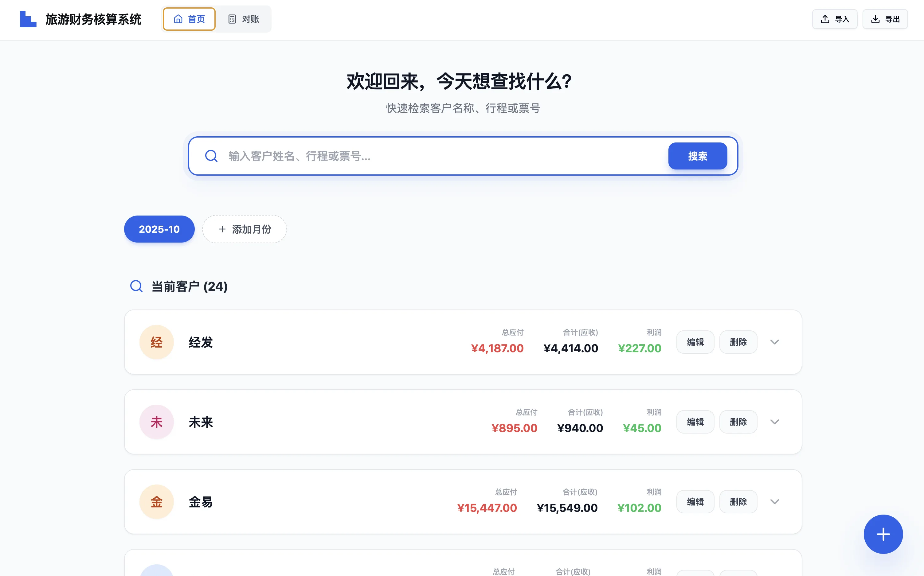Click the ¥895.00 total payable value

[515, 428]
